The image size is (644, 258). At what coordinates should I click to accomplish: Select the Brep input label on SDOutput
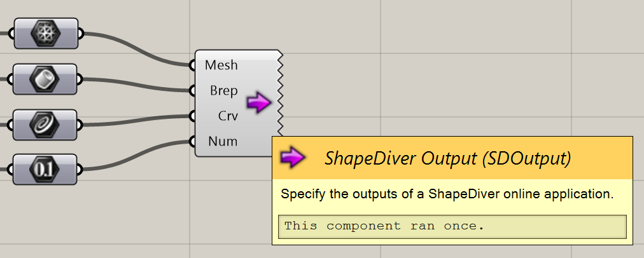pos(223,91)
